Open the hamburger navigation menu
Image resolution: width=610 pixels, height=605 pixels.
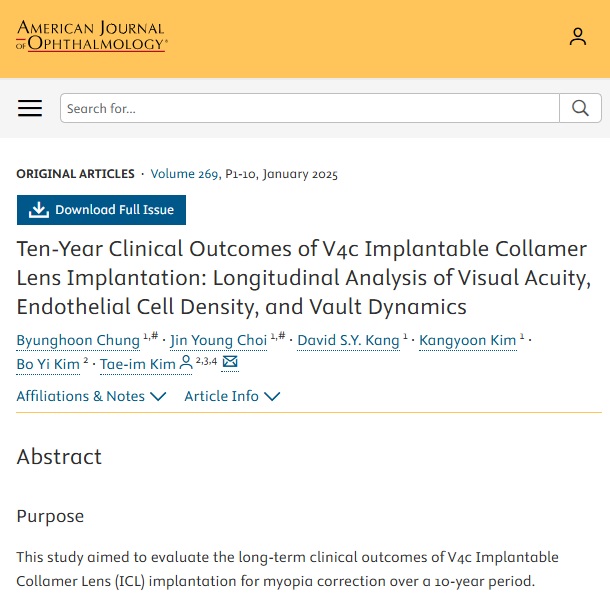[30, 108]
